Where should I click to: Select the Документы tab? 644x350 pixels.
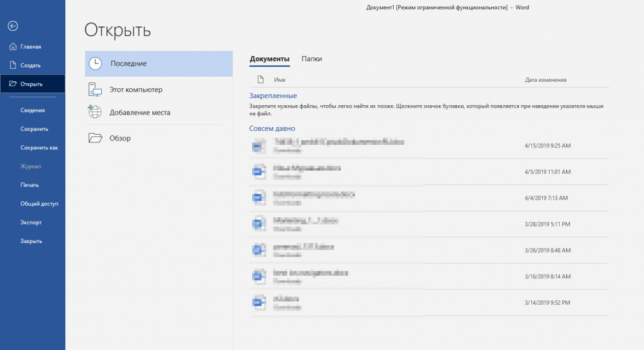269,59
